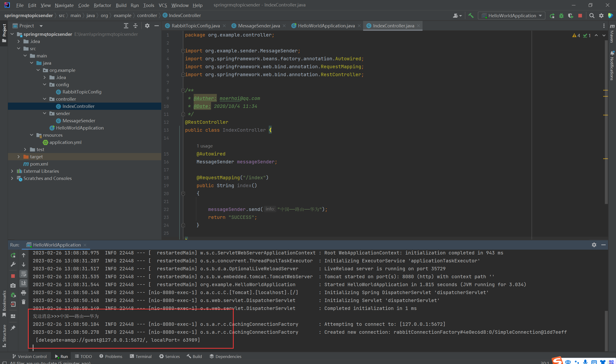Click the Build project hammer icon
616x364 pixels.
471,16
